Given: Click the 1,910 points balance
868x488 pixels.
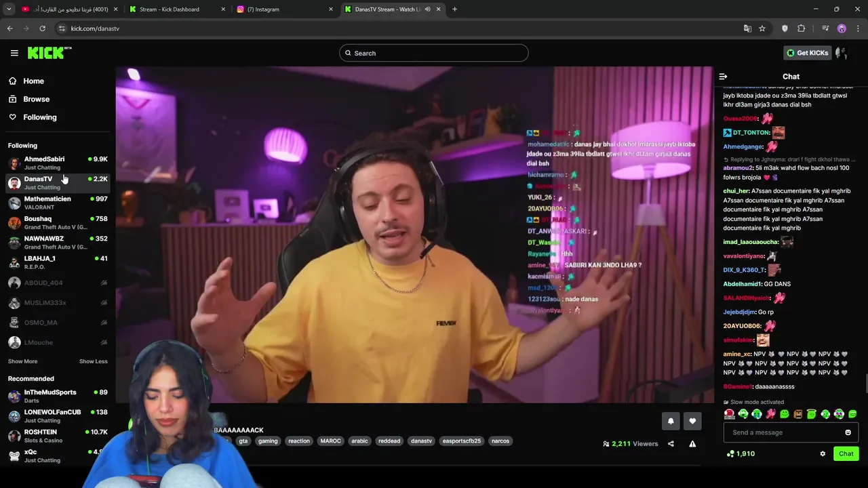Looking at the screenshot, I should [741, 453].
